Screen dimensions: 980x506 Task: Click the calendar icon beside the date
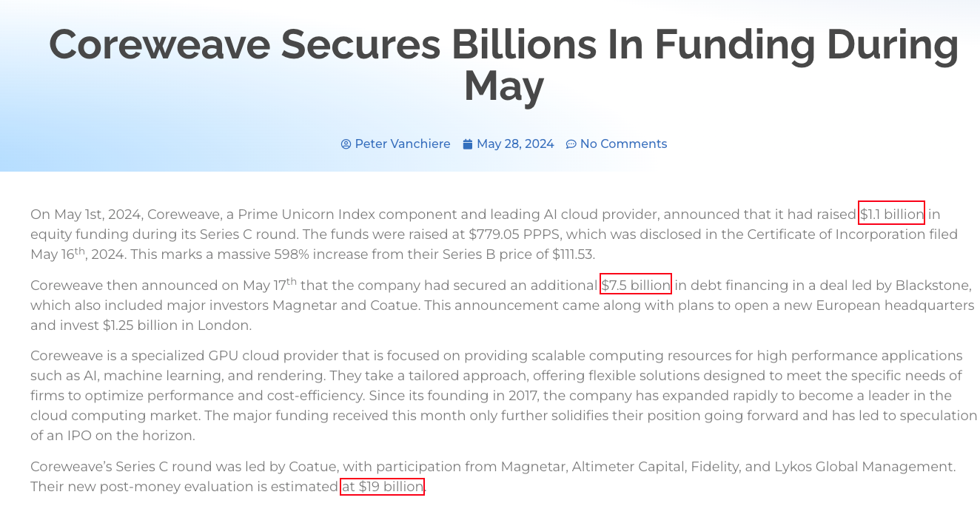point(468,144)
